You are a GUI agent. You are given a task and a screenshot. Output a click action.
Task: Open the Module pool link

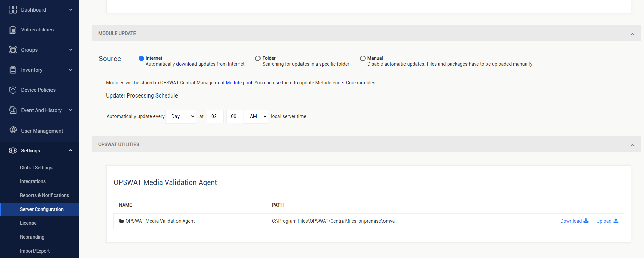tap(239, 83)
